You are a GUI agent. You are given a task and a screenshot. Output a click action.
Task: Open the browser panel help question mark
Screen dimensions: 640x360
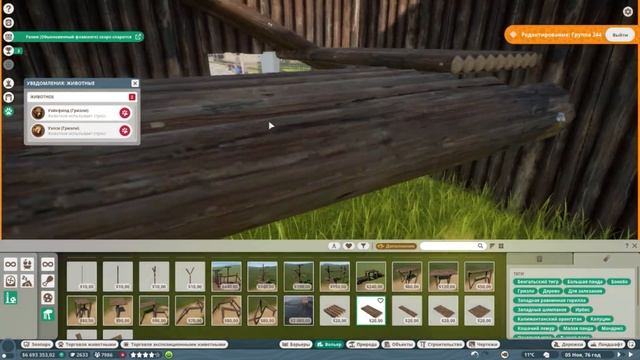pyautogui.click(x=627, y=246)
